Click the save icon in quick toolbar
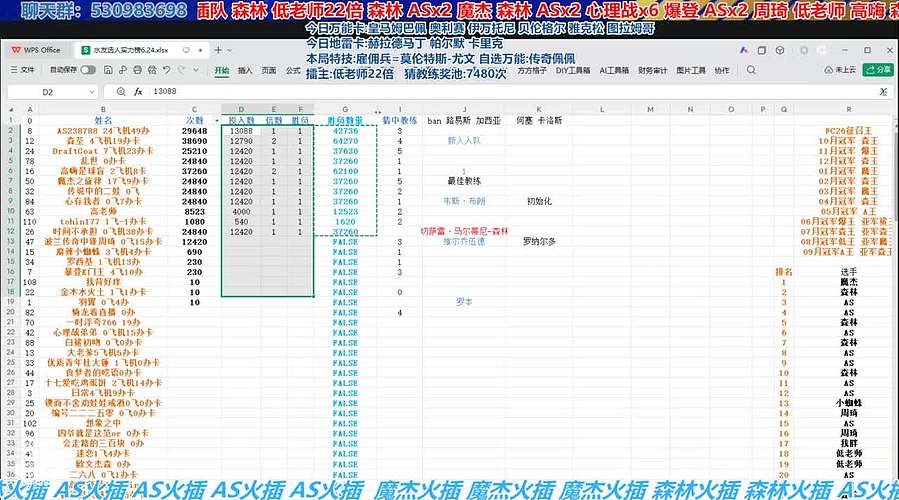The height and width of the screenshot is (500, 899). pos(108,70)
